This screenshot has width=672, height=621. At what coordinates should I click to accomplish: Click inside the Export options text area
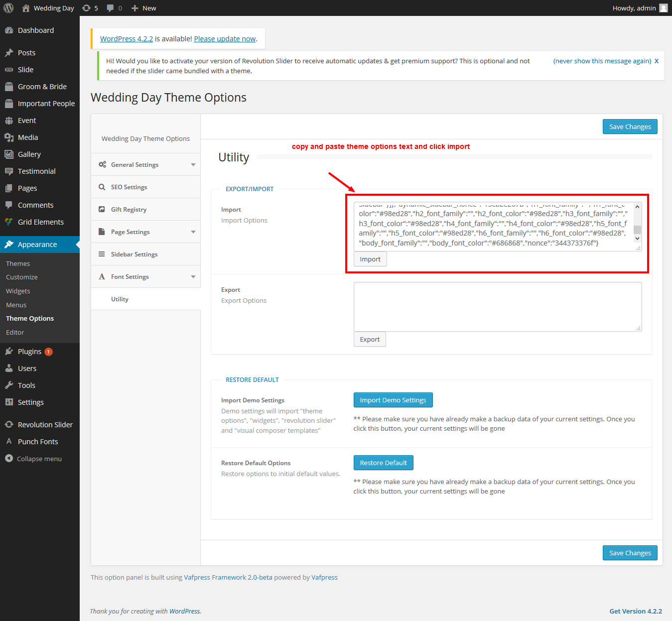[497, 306]
